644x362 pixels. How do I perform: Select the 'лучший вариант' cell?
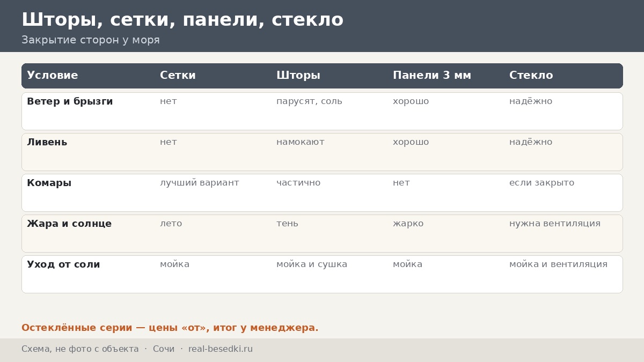coord(200,183)
